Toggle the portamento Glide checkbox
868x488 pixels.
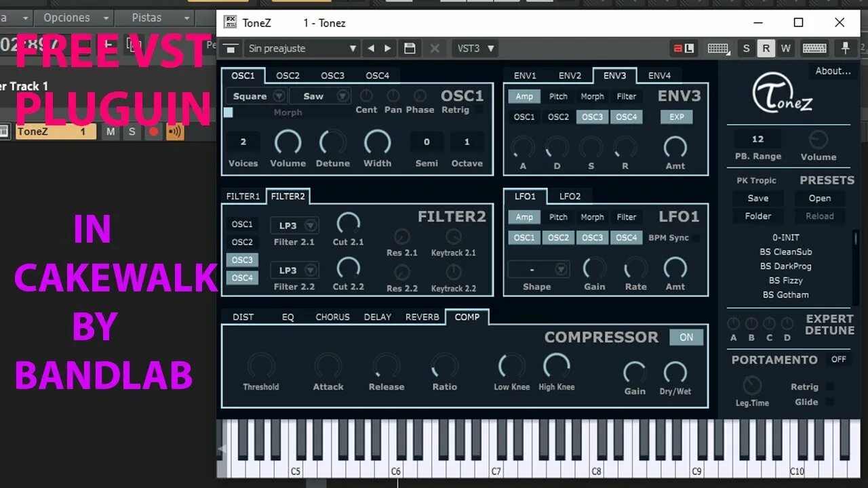click(x=829, y=402)
